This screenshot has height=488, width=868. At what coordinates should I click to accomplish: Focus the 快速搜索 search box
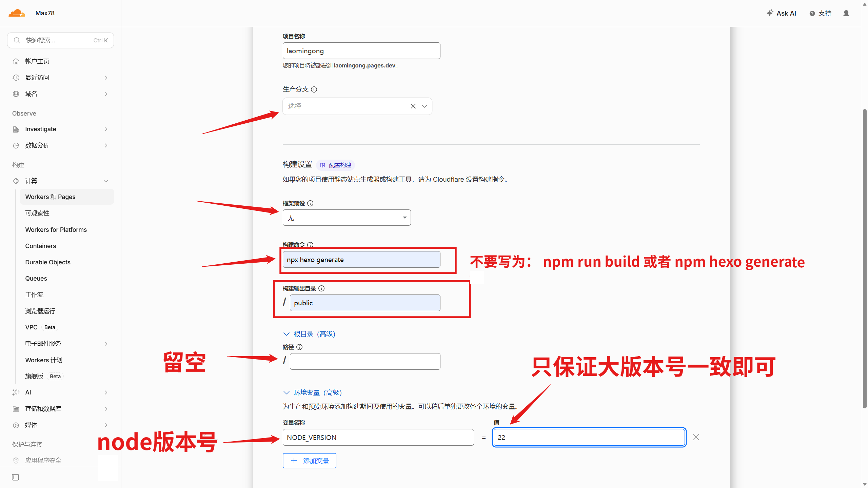click(60, 40)
